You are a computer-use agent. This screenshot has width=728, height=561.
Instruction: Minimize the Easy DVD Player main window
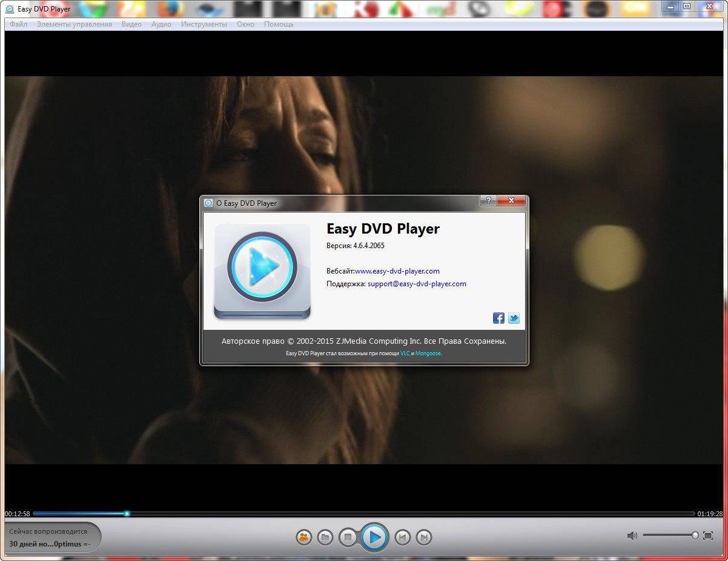pos(670,5)
